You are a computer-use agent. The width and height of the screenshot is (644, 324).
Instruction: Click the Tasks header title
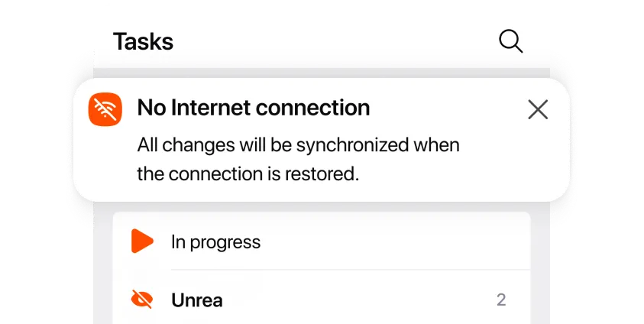tap(143, 41)
